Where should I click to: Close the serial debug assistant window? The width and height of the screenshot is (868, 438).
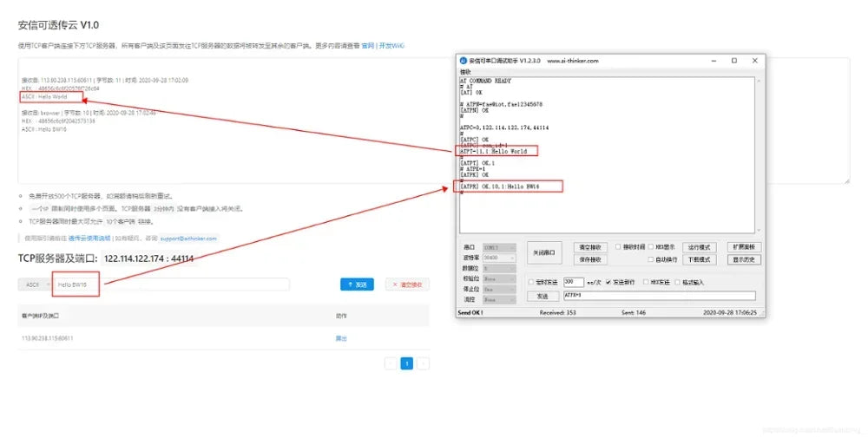pyautogui.click(x=755, y=61)
